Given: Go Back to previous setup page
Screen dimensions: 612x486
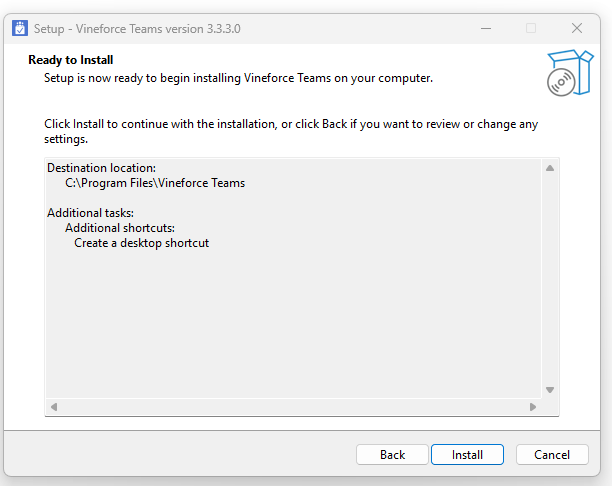Looking at the screenshot, I should coord(392,455).
